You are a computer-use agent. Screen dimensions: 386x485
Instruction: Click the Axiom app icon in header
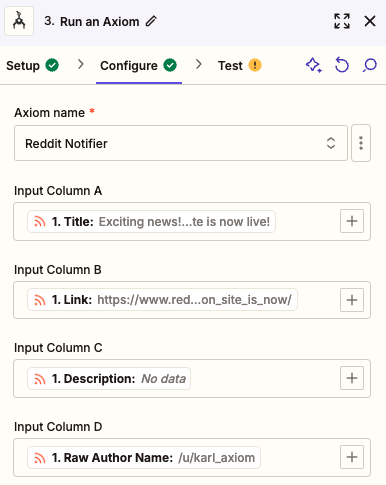19,21
